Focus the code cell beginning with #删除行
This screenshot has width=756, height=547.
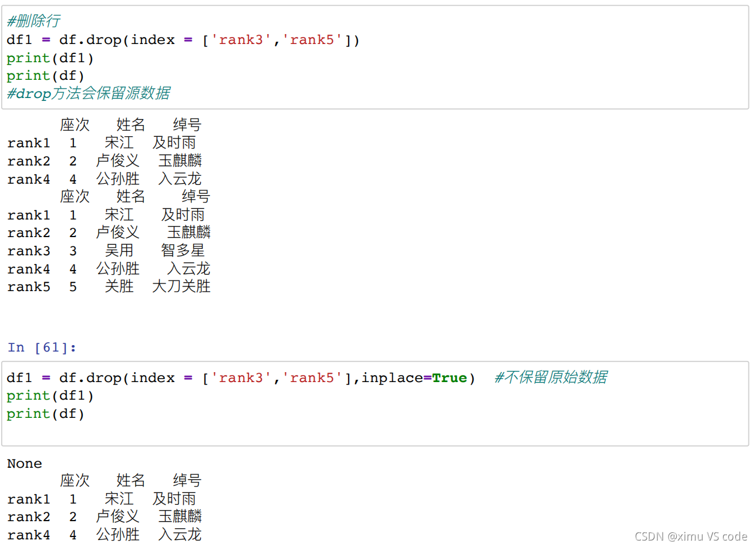coord(375,58)
